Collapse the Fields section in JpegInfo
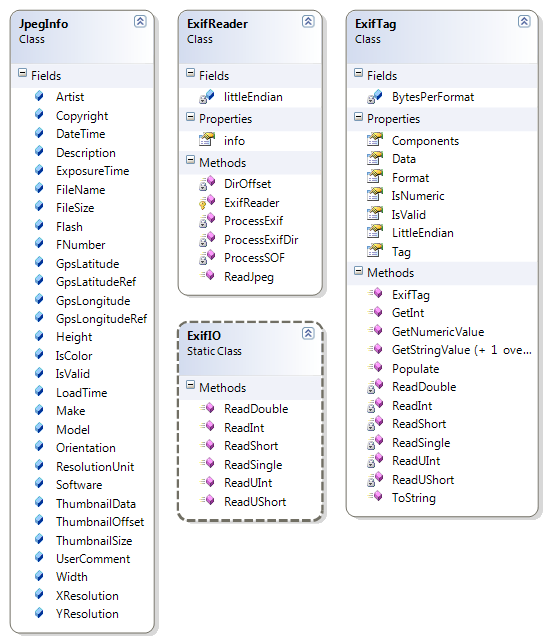The height and width of the screenshot is (642, 547). [x=23, y=73]
